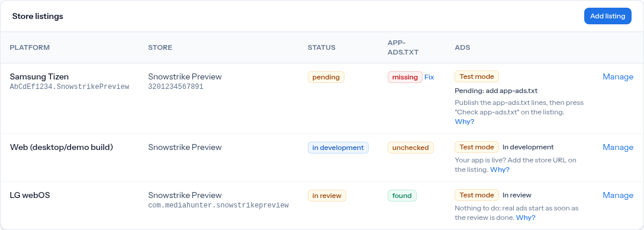
Task: Click the STORE column header
Action: [160, 47]
